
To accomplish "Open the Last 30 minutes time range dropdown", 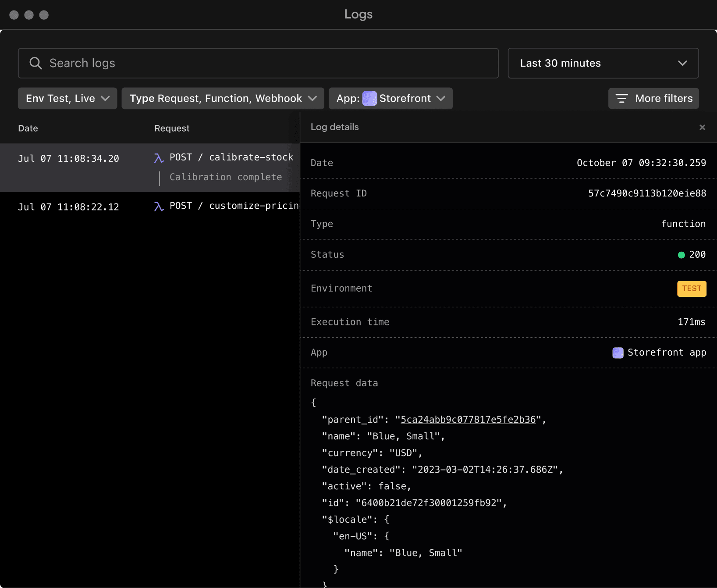I will (603, 63).
